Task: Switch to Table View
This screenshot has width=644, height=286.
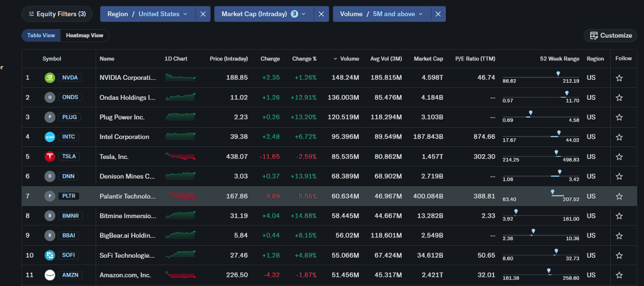Action: tap(41, 35)
